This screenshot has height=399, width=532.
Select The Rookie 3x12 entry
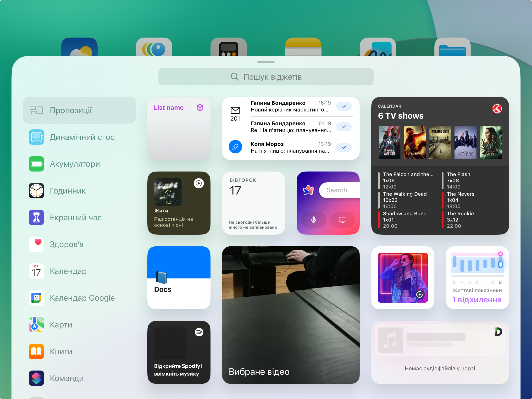458,220
